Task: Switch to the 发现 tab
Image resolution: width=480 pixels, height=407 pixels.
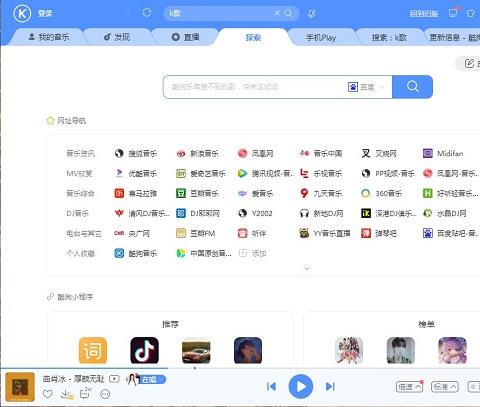Action: click(117, 37)
